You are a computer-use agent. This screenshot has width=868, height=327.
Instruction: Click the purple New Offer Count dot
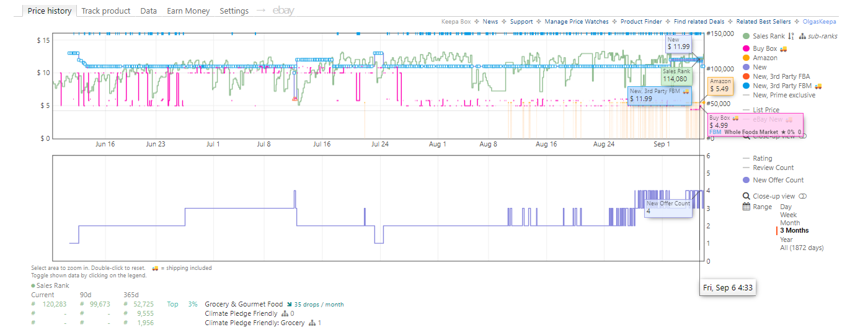(x=746, y=180)
